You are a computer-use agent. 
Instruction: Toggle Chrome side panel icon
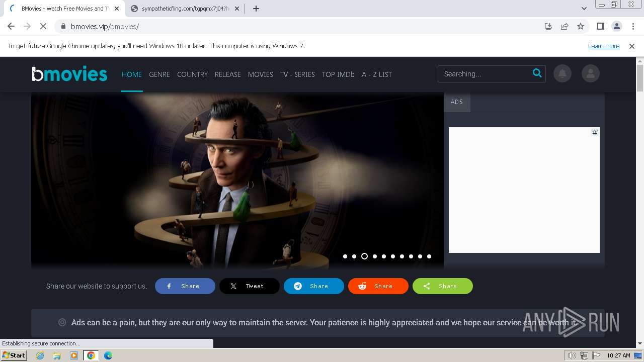[x=600, y=26]
